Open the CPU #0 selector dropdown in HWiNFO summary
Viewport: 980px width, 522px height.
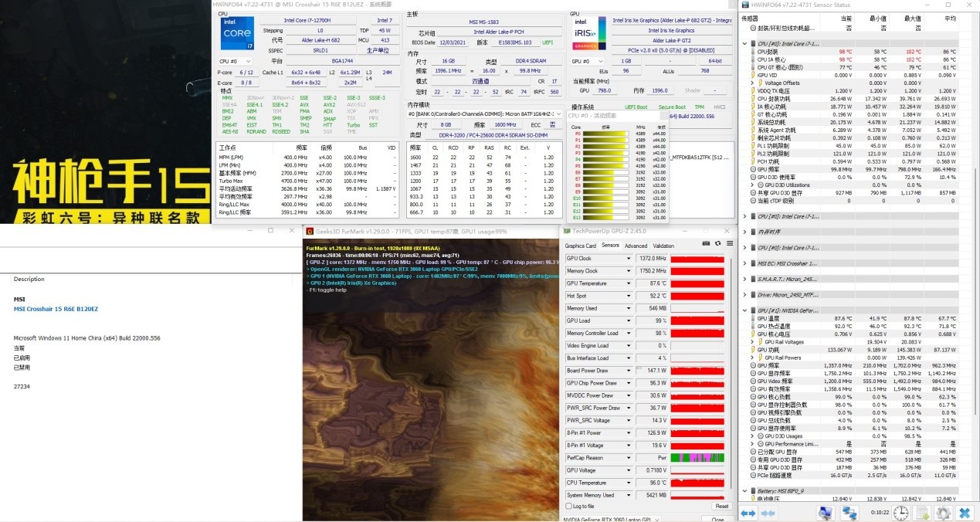[235, 61]
